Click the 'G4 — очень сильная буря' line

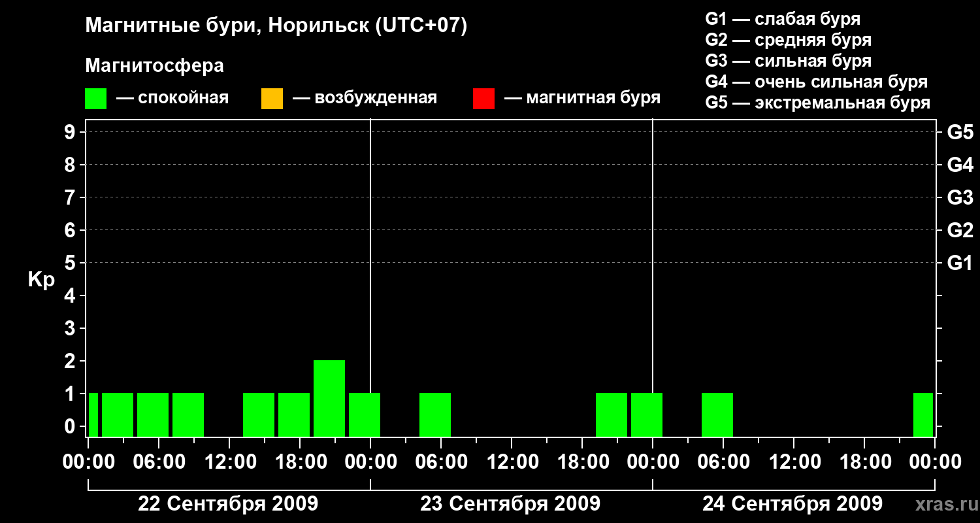(x=816, y=82)
